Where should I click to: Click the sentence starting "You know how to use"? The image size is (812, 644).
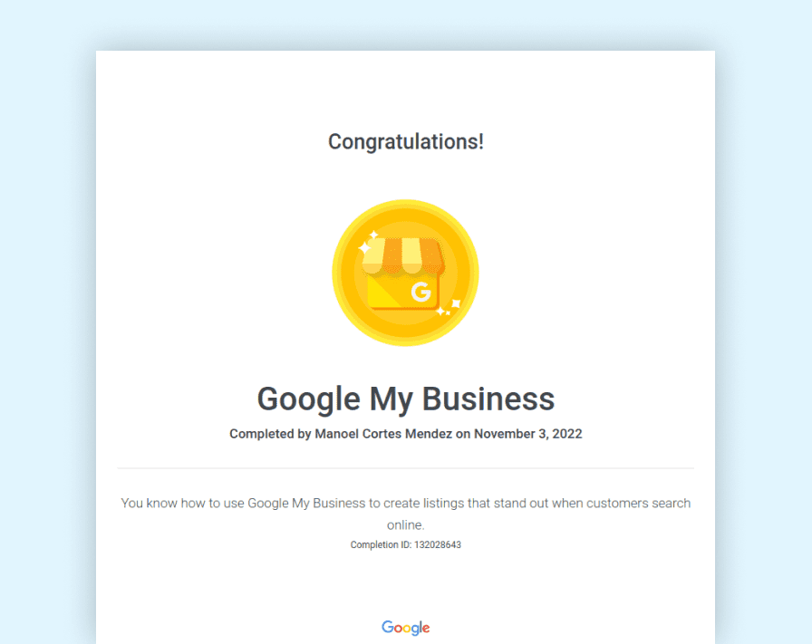405,503
